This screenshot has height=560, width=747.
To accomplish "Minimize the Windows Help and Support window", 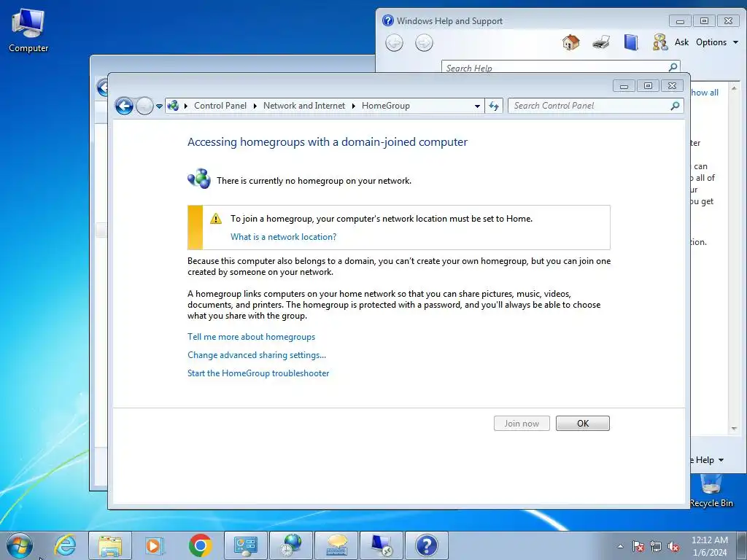I will [x=680, y=21].
